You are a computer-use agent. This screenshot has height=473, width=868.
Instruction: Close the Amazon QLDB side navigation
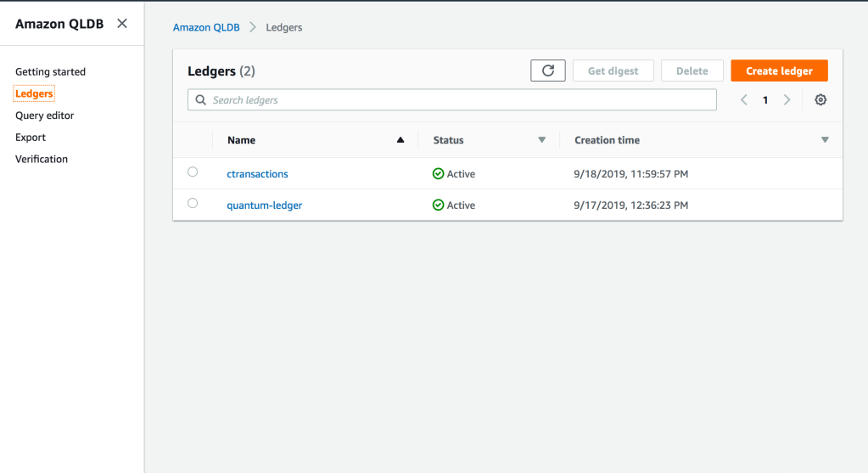(x=122, y=24)
